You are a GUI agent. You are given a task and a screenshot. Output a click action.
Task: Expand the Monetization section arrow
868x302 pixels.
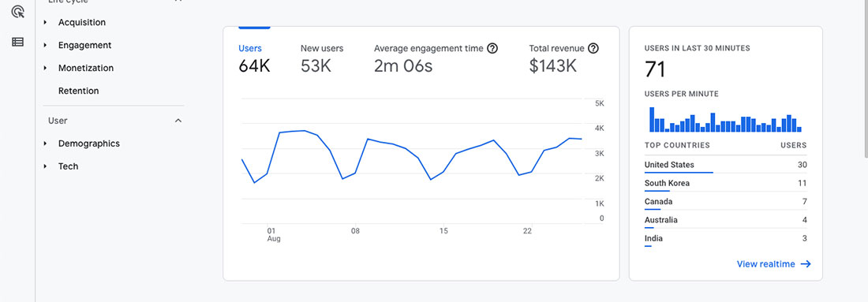click(x=46, y=68)
